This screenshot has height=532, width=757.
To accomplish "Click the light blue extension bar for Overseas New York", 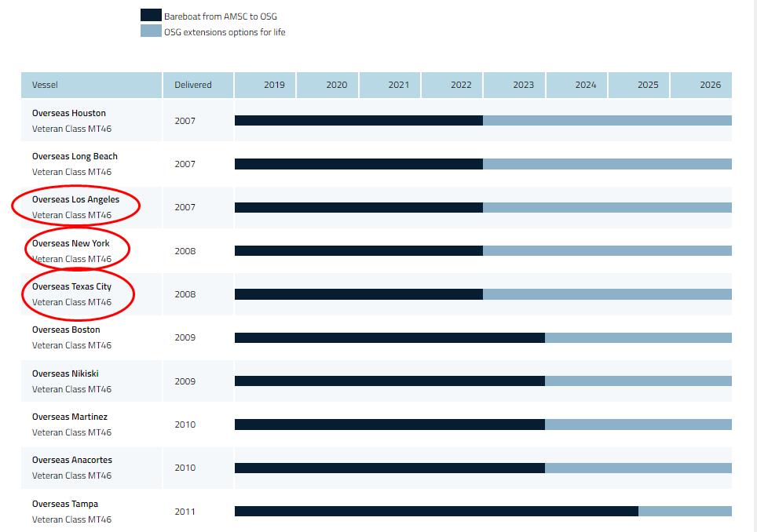I will 607,251.
